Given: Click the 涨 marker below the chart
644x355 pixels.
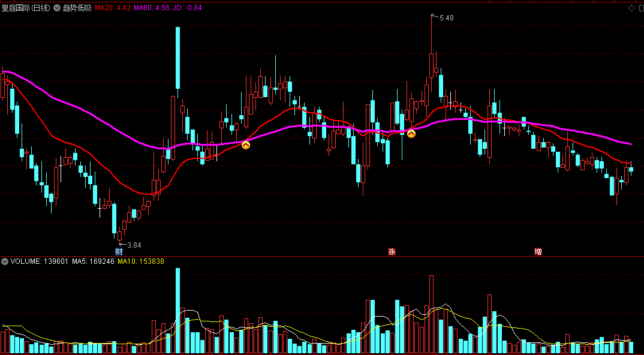Looking at the screenshot, I should 392,251.
